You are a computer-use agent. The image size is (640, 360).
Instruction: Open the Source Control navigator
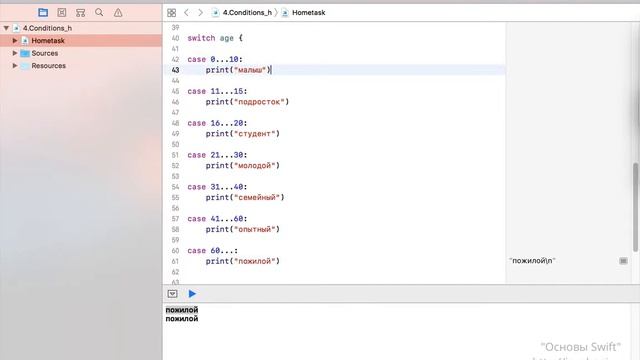tap(62, 13)
